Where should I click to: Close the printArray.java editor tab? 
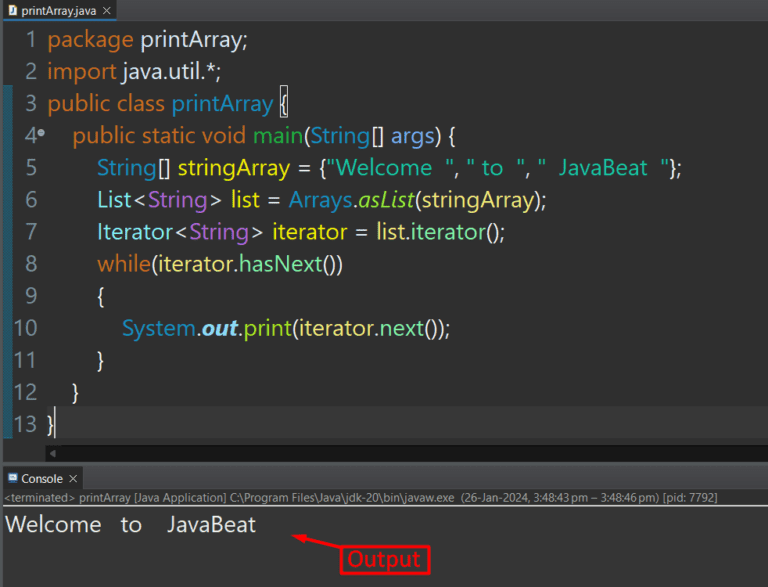(105, 11)
